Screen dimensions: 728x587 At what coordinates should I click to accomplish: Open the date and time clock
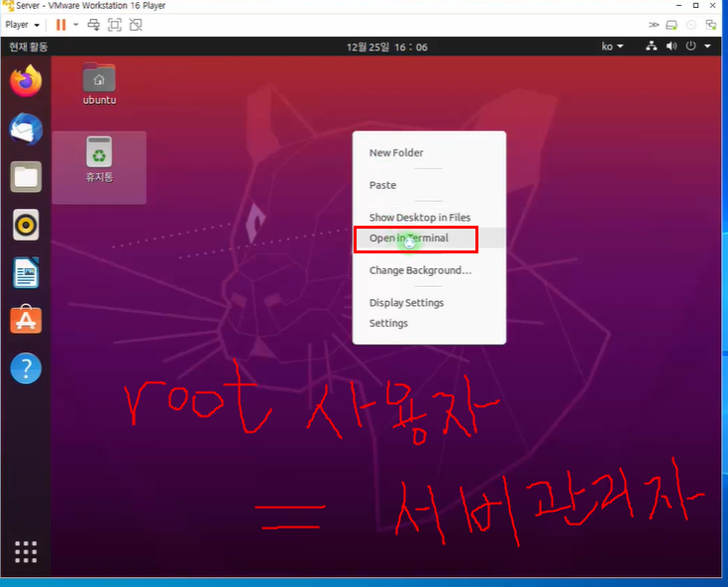pyautogui.click(x=386, y=47)
